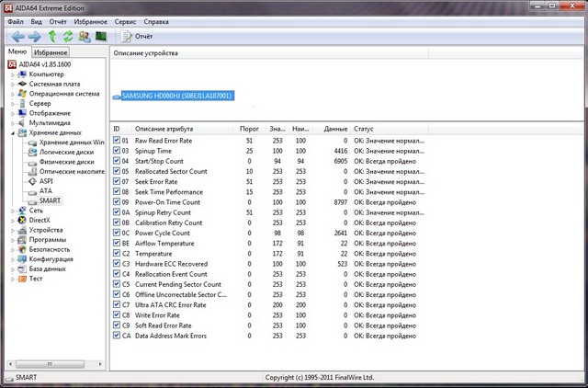This screenshot has height=388, width=588.
Task: Click the Мультимедиа speaker icon
Action: [x=22, y=122]
